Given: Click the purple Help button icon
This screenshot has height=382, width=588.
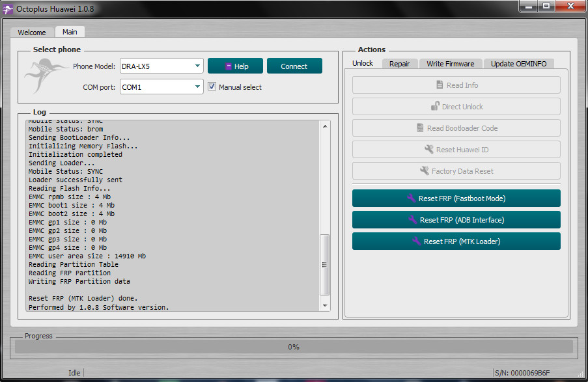Looking at the screenshot, I should pos(228,66).
